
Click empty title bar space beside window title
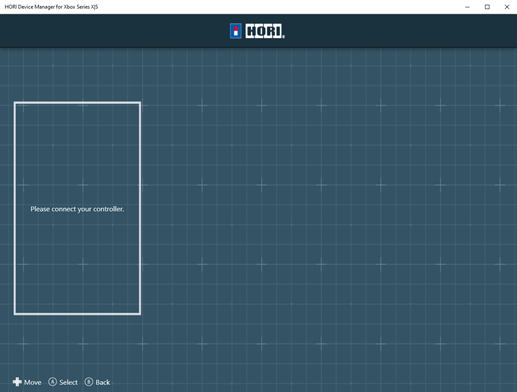267,7
